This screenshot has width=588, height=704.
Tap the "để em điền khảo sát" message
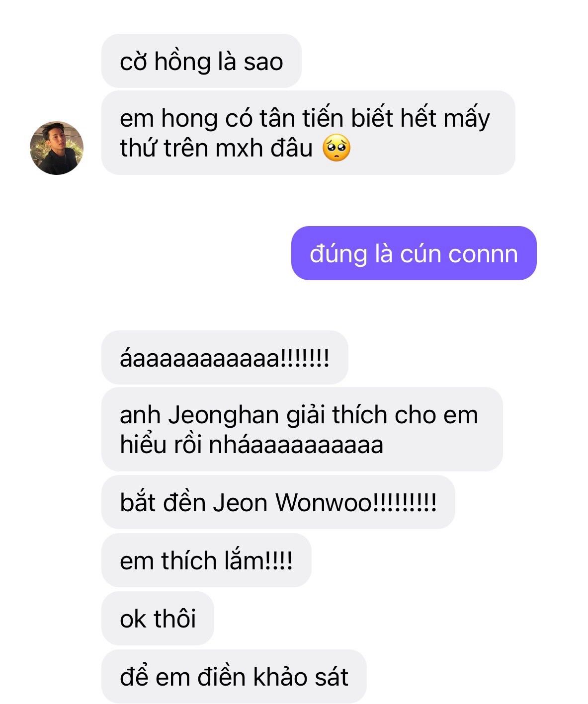click(234, 677)
